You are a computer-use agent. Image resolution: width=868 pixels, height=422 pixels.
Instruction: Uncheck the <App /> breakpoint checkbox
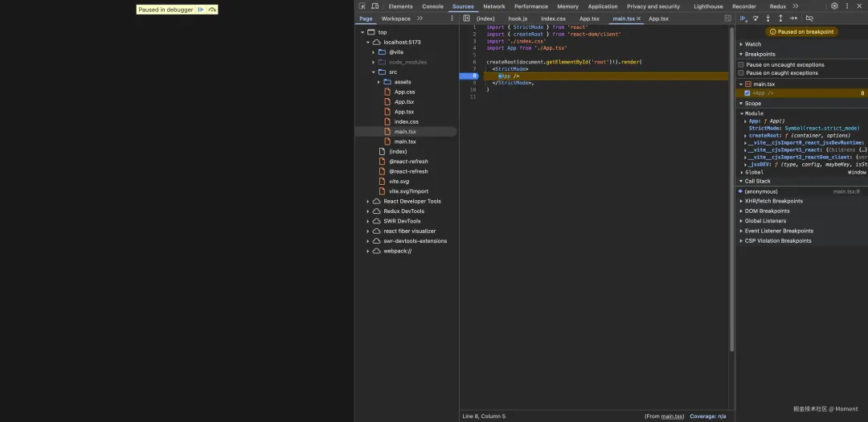click(x=747, y=93)
